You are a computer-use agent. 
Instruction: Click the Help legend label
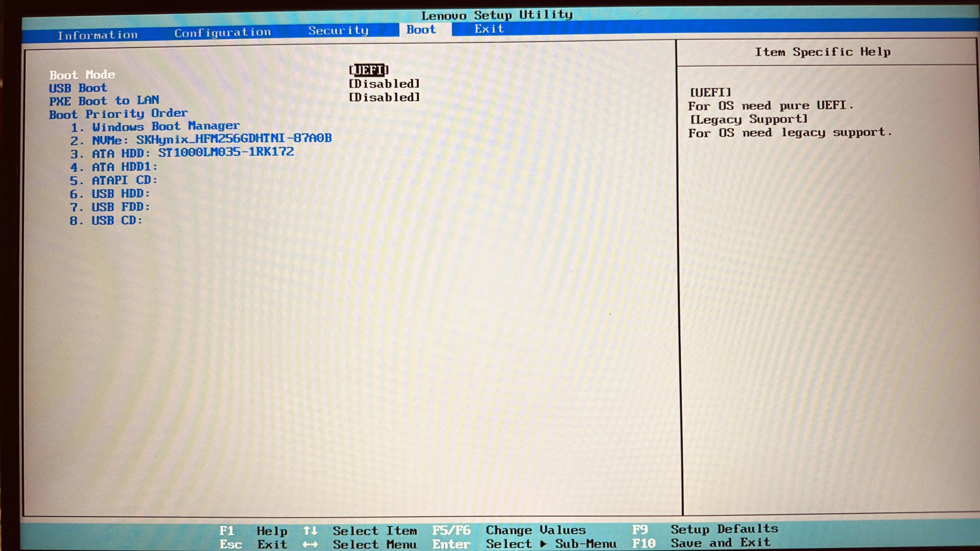click(x=272, y=531)
